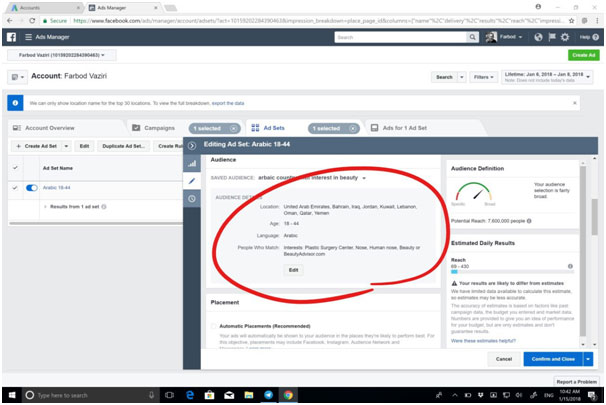Collapse the editing panel with arrow icon
This screenshot has height=405, width=606.
[x=192, y=146]
